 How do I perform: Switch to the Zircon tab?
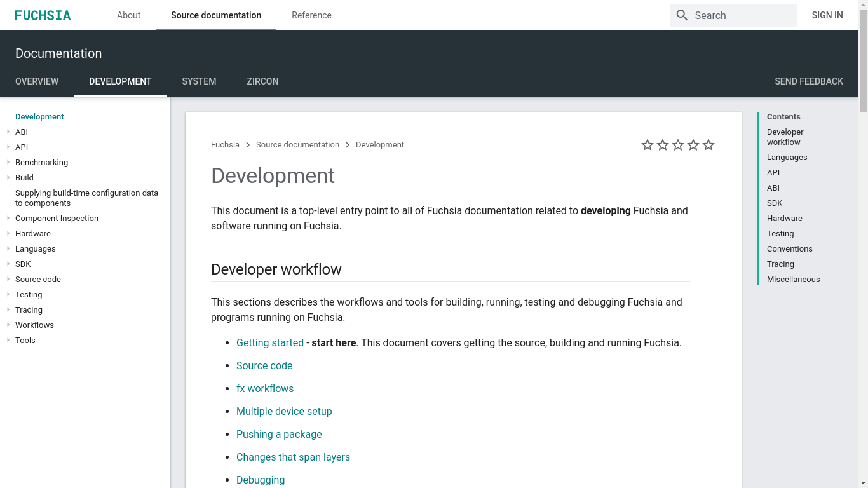262,81
